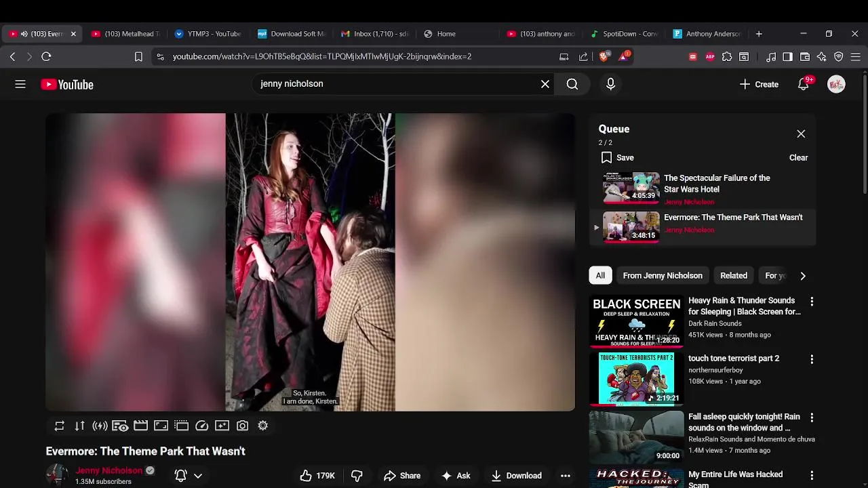Image resolution: width=868 pixels, height=488 pixels.
Task: Select Evermore queue item thumbnail
Action: tap(631, 226)
